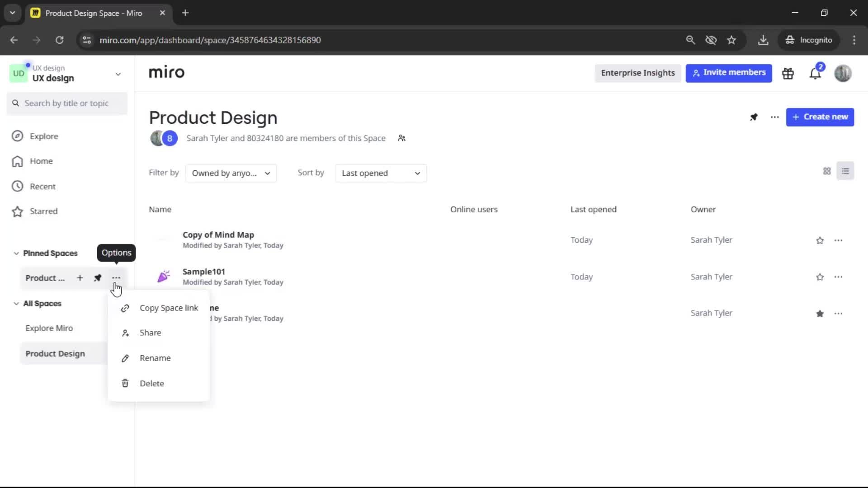Bookmark this page with star icon

click(731, 40)
